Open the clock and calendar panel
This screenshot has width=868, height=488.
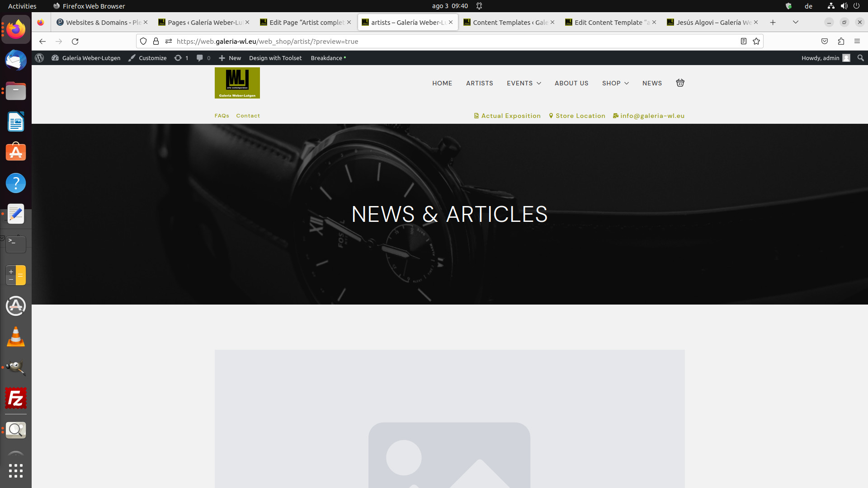point(450,6)
